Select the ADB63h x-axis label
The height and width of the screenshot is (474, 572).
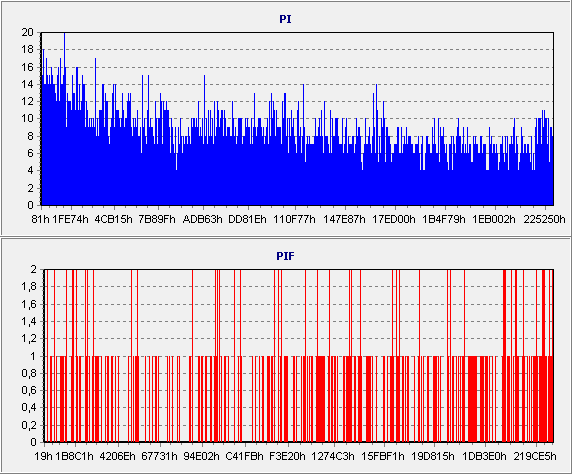coord(202,219)
